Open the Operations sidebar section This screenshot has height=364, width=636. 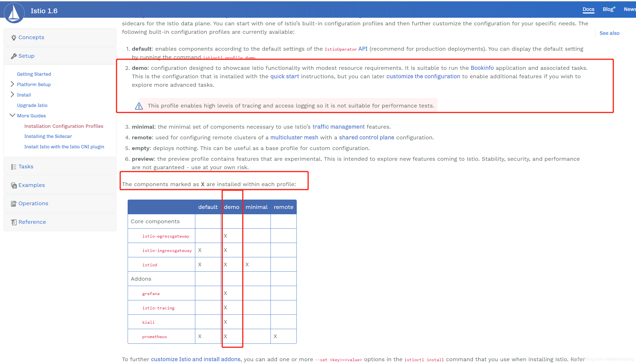[x=60, y=204]
